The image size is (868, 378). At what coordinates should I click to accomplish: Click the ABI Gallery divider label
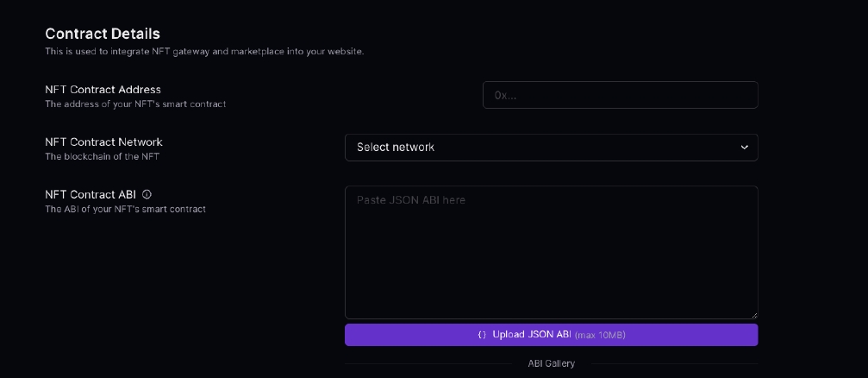point(551,363)
